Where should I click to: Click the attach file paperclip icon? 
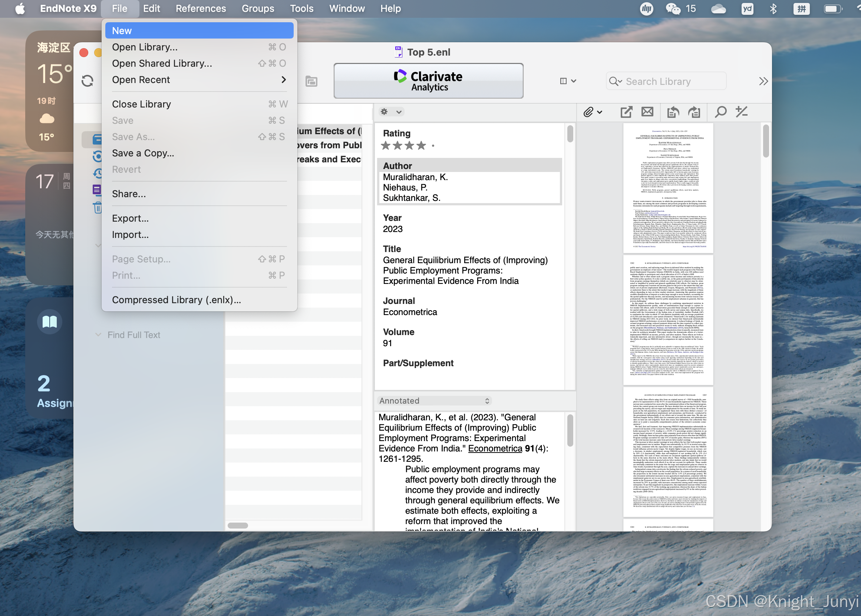pos(588,112)
